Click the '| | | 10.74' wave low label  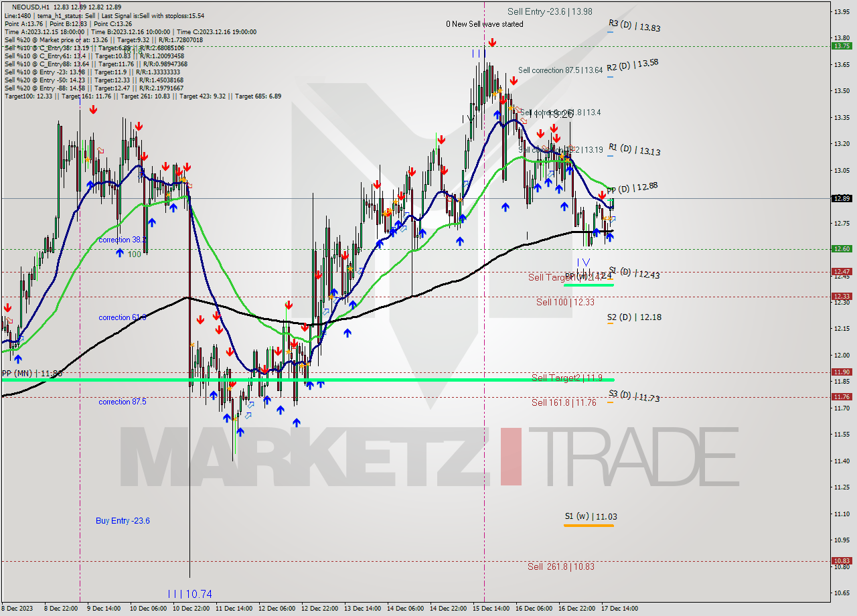coord(189,594)
